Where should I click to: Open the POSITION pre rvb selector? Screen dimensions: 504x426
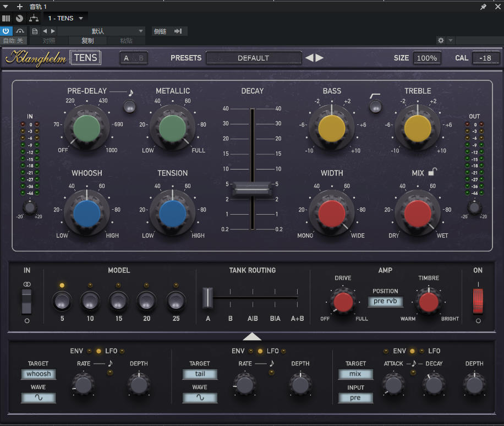385,301
